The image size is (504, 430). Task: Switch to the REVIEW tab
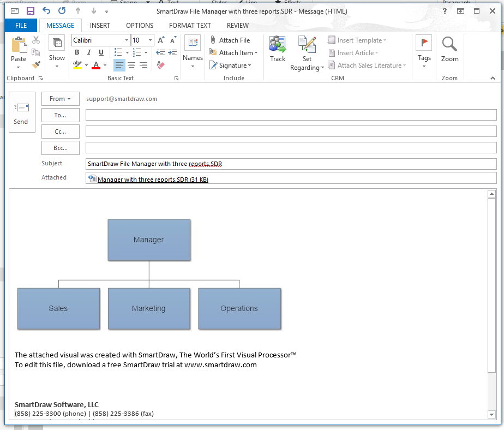[238, 26]
